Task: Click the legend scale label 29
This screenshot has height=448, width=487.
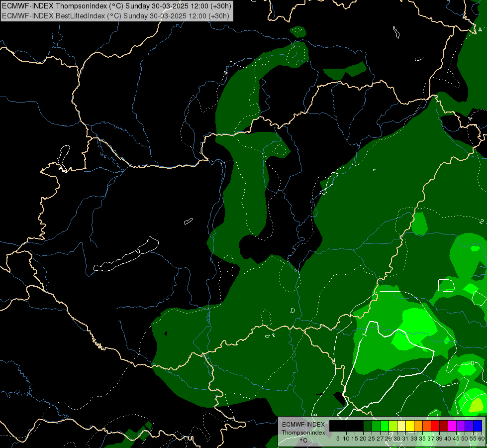Action: click(x=389, y=439)
